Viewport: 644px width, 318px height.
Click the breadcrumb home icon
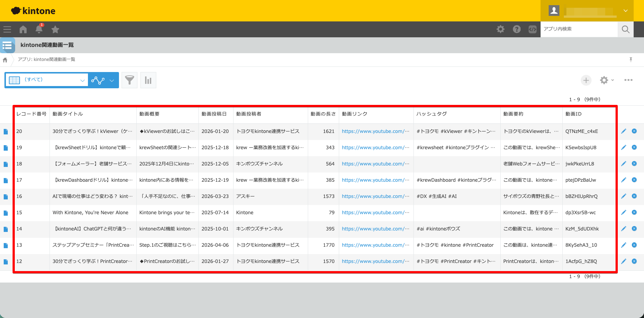[5, 60]
